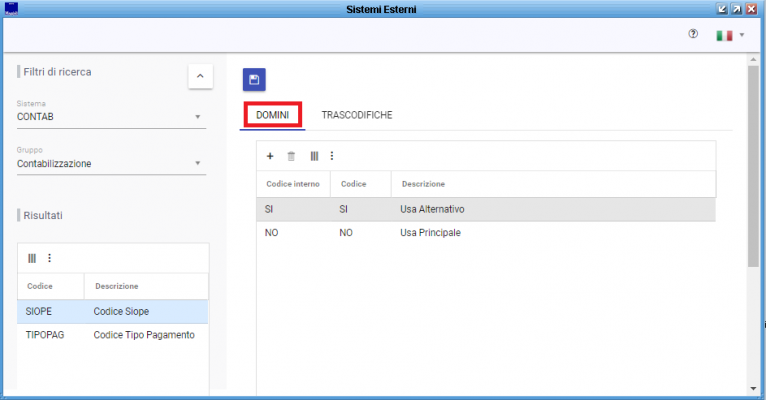
Task: Close the Sistemi Esterni window
Action: pos(751,9)
